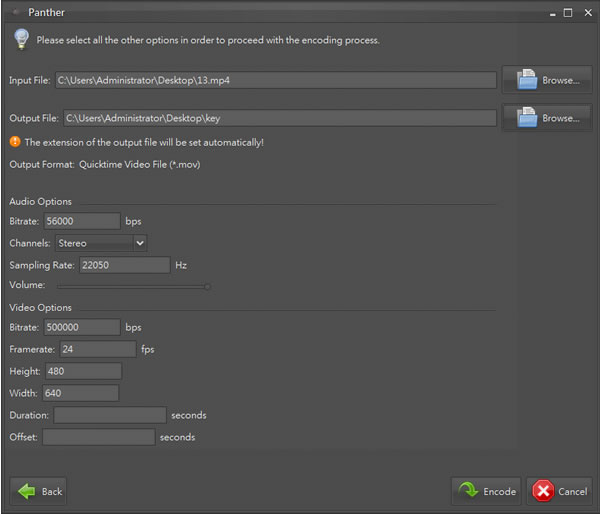Viewport: 600px width, 514px height.
Task: Click the red Cancel X icon
Action: pos(543,491)
